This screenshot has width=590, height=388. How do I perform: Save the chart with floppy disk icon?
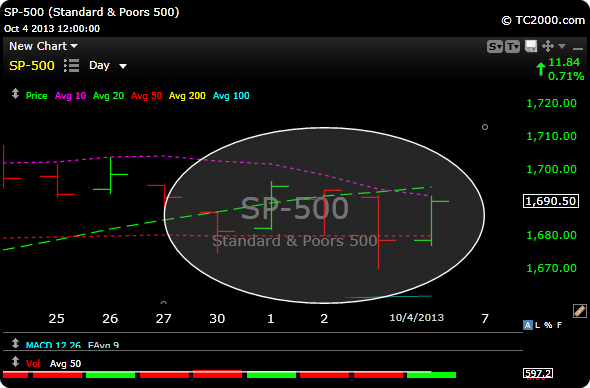click(531, 46)
